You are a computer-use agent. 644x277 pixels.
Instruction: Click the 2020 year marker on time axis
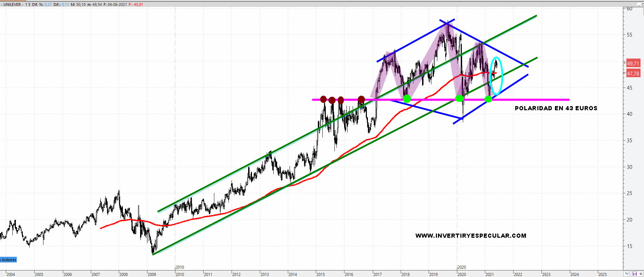461,267
